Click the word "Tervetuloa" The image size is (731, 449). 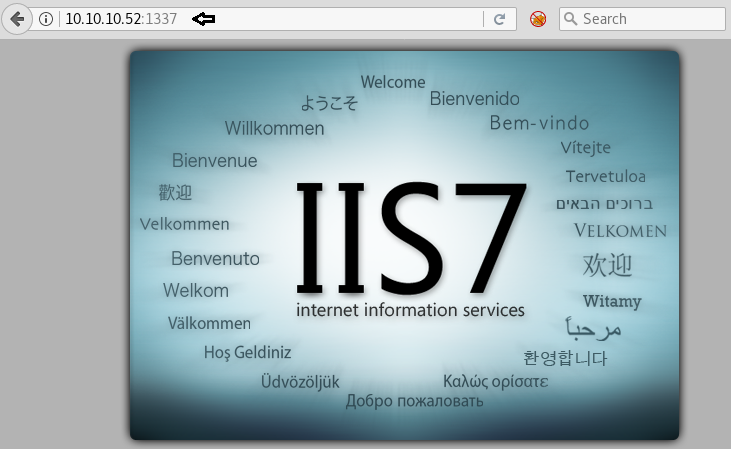(x=606, y=176)
